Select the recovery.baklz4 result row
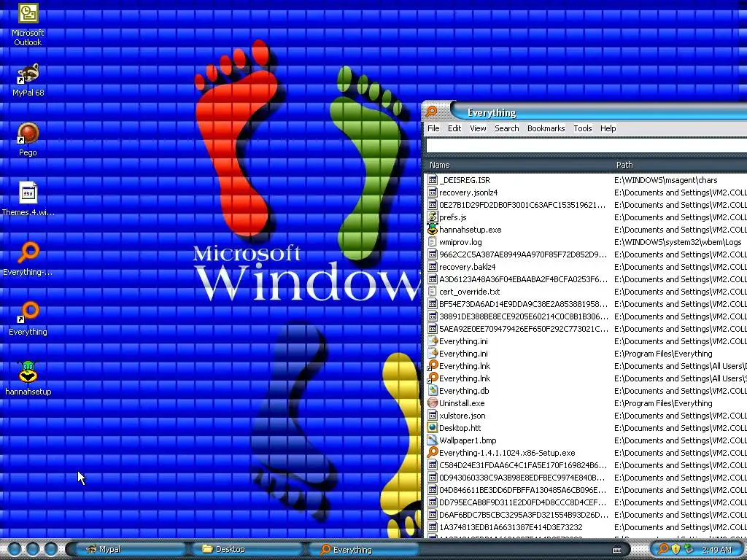The width and height of the screenshot is (747, 560). point(586,267)
